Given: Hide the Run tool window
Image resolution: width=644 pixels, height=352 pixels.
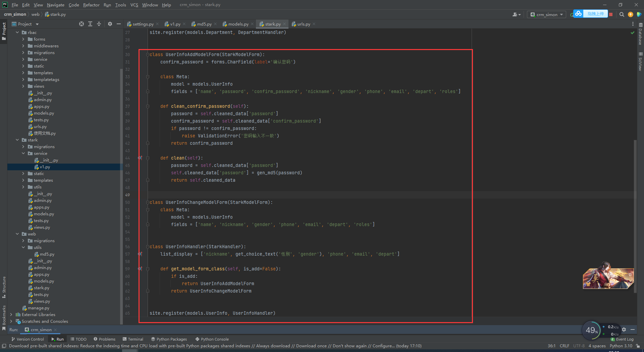Looking at the screenshot, I should click(633, 329).
